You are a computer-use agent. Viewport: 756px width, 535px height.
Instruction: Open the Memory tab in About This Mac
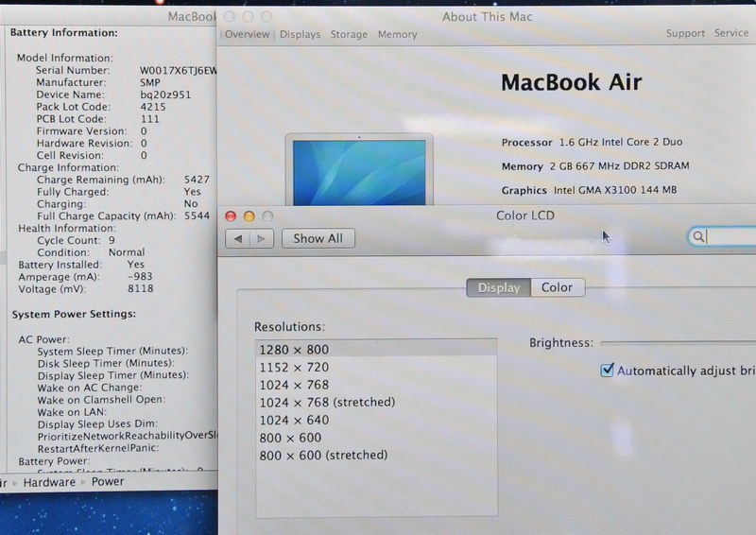[x=397, y=34]
